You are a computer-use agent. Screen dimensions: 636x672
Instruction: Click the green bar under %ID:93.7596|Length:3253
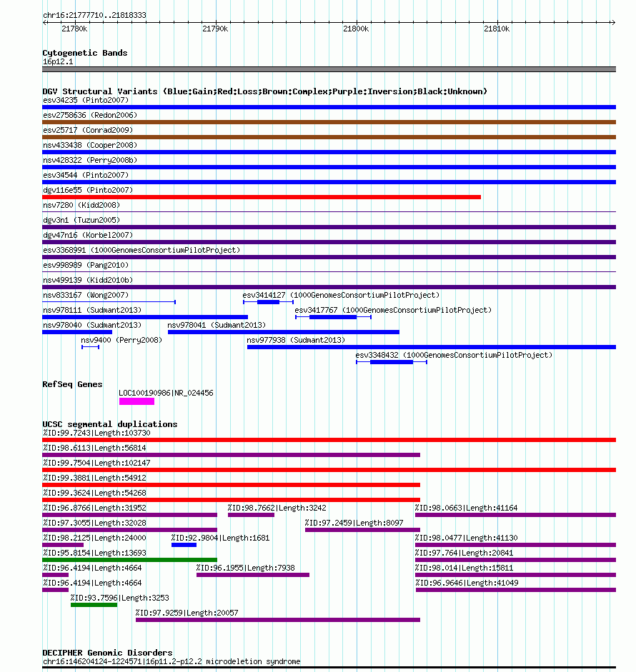94,605
